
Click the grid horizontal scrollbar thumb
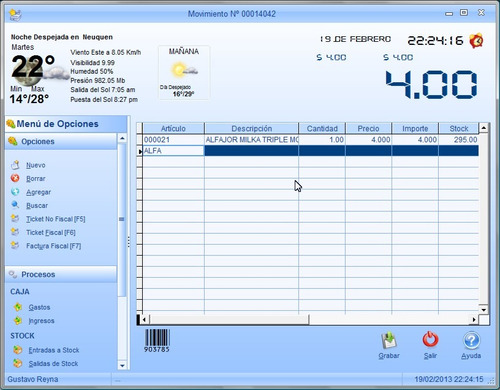pyautogui.click(x=229, y=320)
